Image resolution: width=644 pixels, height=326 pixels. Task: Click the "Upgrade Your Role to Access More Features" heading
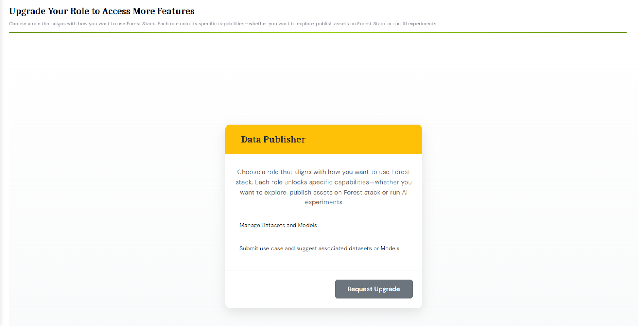102,11
